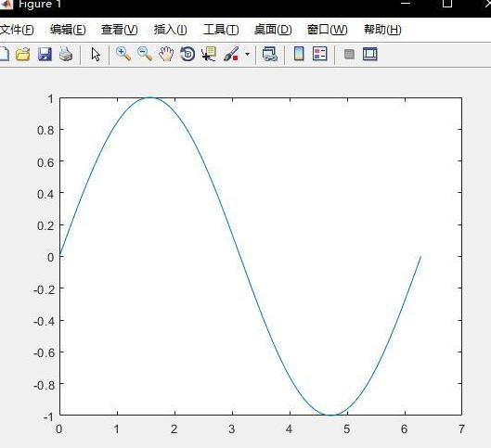Open the 工具(T) menu
The height and width of the screenshot is (448, 491).
(221, 30)
